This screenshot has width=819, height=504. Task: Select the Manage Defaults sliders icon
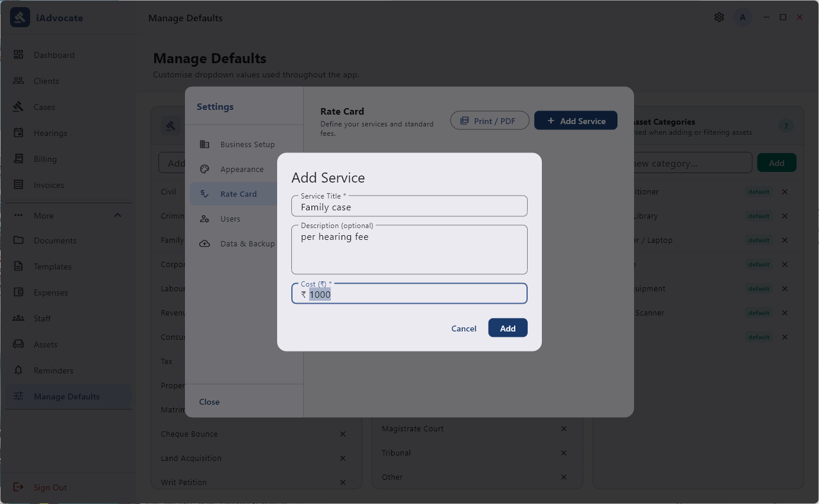[x=18, y=396]
